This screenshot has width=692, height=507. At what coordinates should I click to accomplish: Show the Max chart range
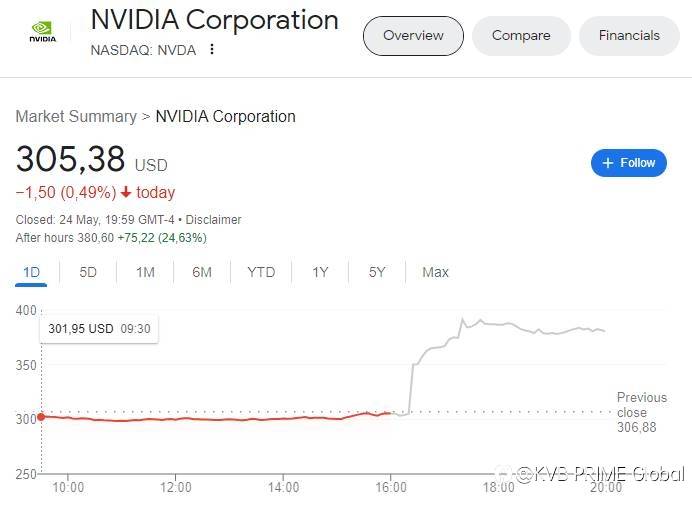(x=435, y=272)
